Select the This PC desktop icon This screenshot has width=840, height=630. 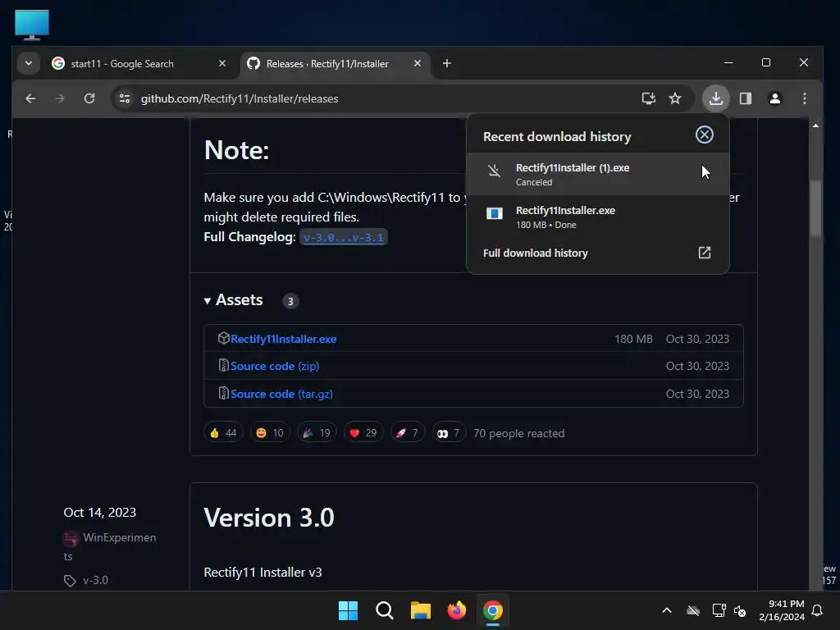[32, 25]
